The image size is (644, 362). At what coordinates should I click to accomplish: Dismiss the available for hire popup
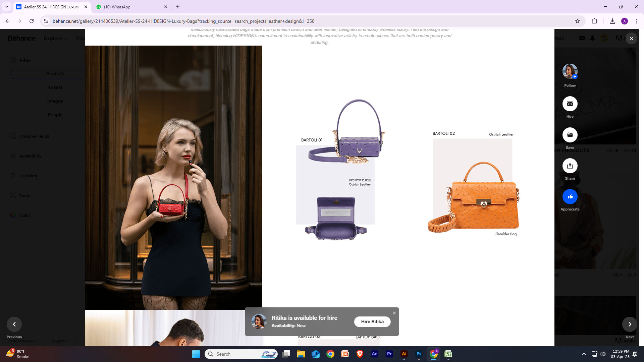[394, 313]
